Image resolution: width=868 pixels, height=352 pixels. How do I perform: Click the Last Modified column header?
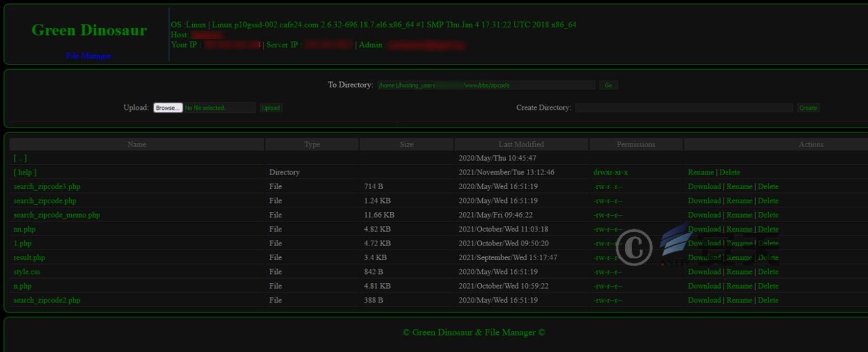[x=521, y=144]
